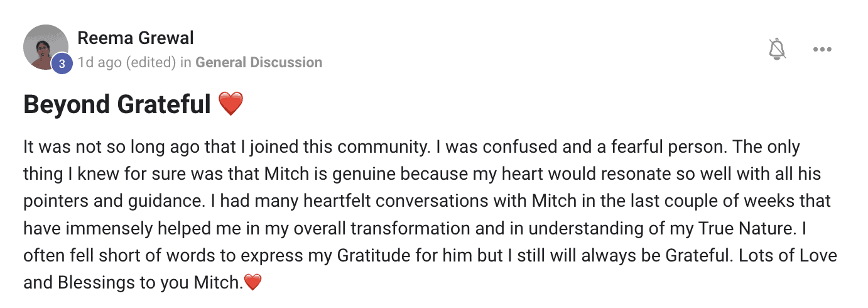This screenshot has width=868, height=308.
Task: Open Reema Grewal's profile picture
Action: tap(46, 47)
